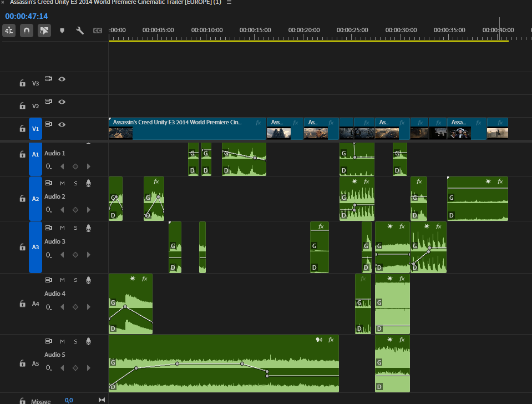Lock the V3 track
Screen dimensions: 532x404
(22, 83)
